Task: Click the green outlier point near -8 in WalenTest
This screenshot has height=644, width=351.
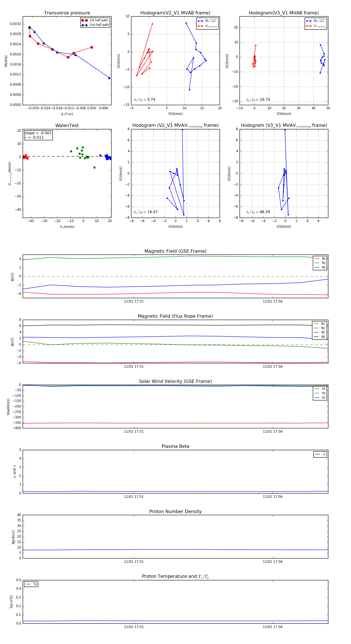Action: pyautogui.click(x=94, y=167)
